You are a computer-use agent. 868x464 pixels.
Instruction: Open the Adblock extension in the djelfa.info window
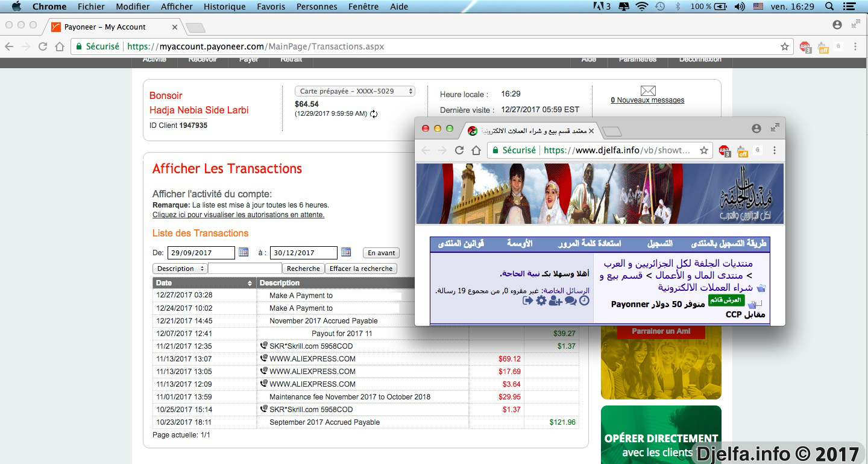[725, 151]
